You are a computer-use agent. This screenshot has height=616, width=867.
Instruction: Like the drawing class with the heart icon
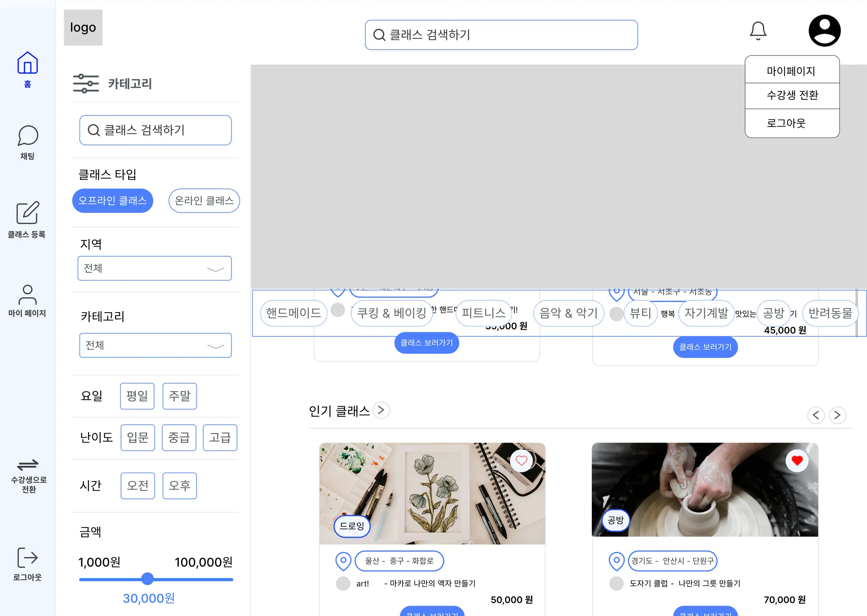click(521, 461)
